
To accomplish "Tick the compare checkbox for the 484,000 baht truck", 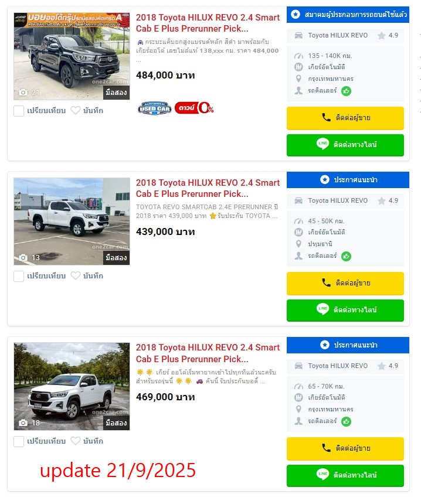I will click(19, 111).
